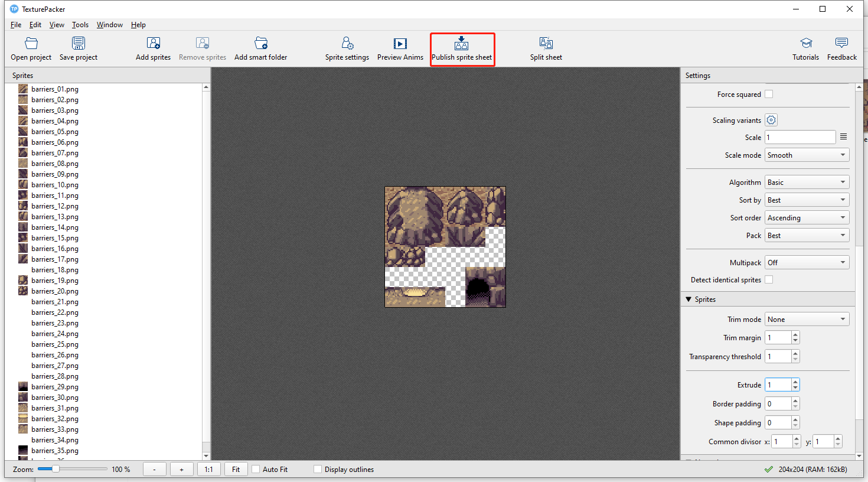Click the sprite sheet preview in the canvas

tap(445, 247)
